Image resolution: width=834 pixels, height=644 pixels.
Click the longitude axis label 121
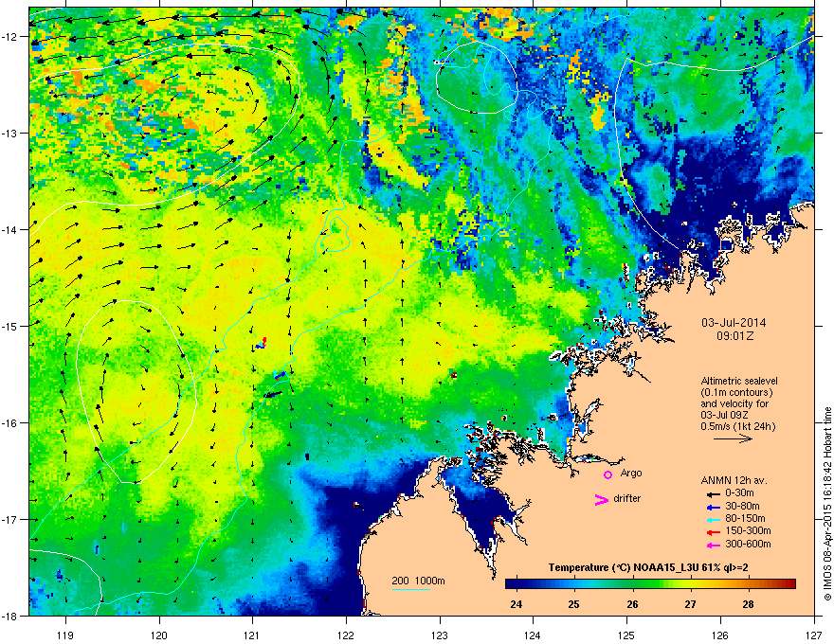point(252,635)
